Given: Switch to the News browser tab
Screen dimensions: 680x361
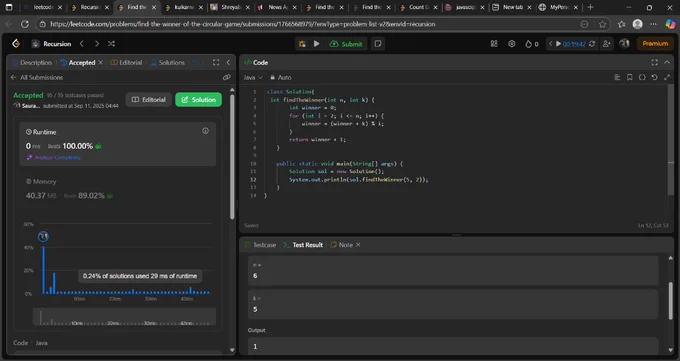Looking at the screenshot, I should click(278, 7).
